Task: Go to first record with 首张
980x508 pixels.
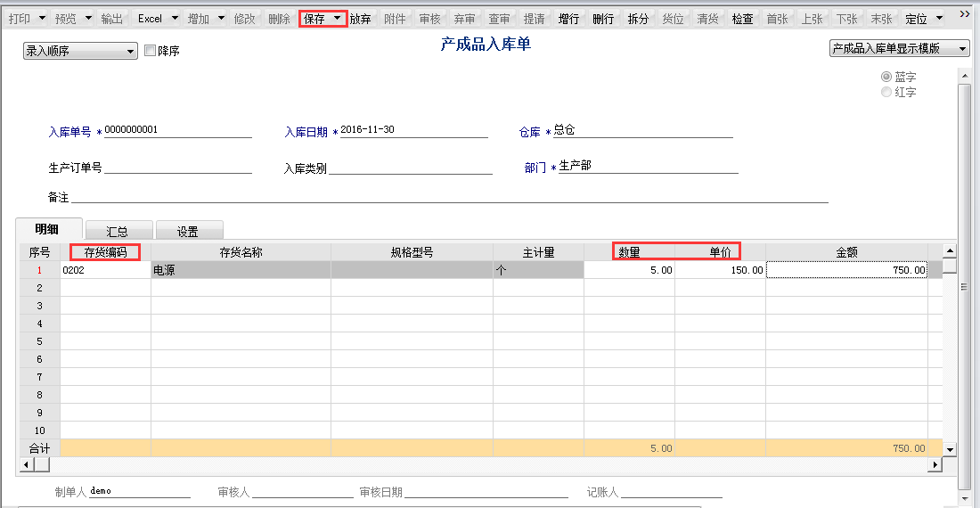Action: [778, 19]
